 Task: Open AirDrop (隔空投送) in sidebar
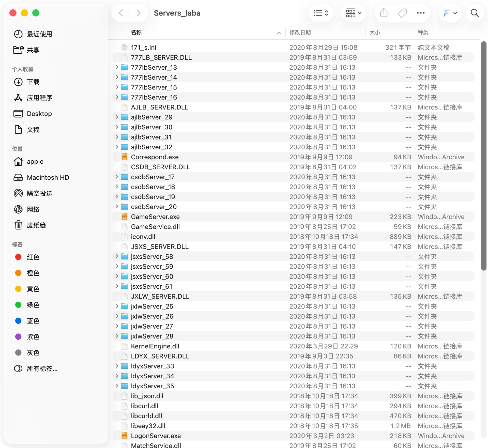click(33, 194)
